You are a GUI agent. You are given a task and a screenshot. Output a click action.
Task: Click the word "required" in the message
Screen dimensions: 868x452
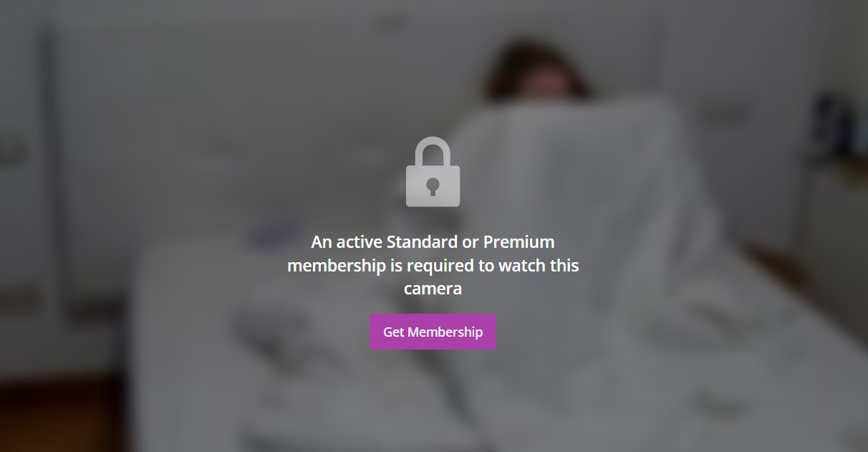tap(440, 266)
